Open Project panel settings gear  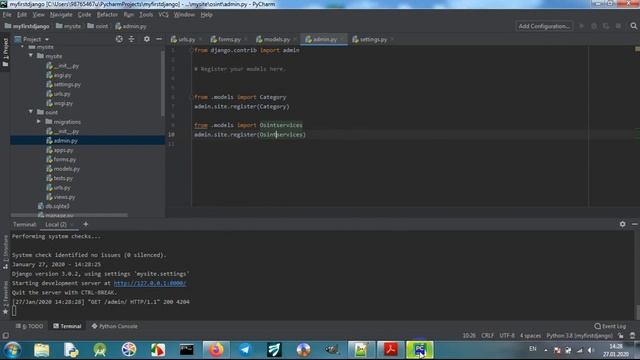coord(147,39)
